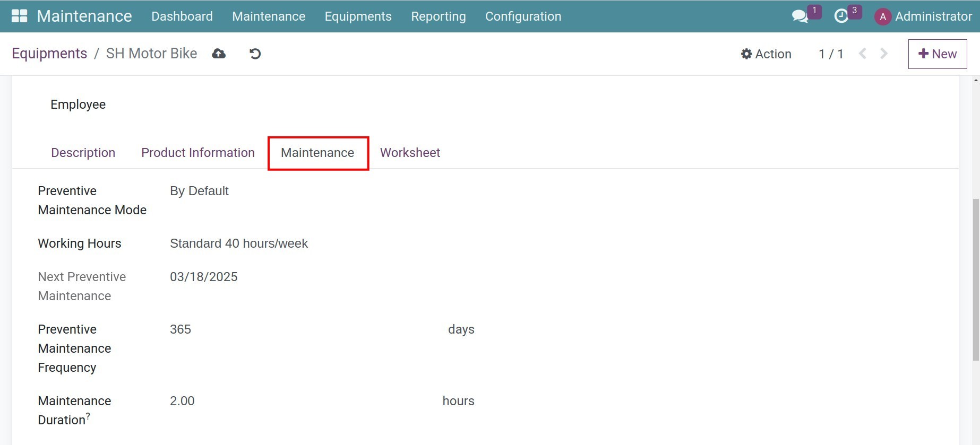Click the 'days' unit text
Screen dimensions: 980x445
click(x=461, y=329)
